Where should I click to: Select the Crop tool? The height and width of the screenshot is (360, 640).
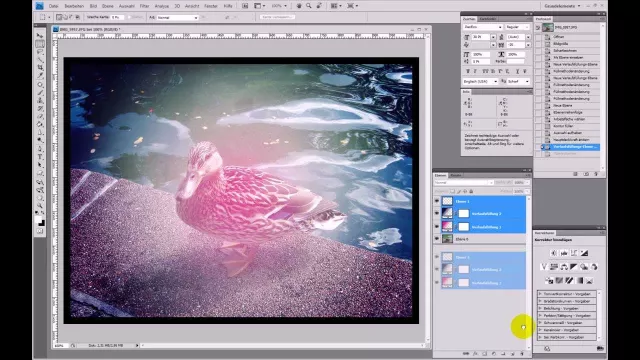[x=40, y=67]
